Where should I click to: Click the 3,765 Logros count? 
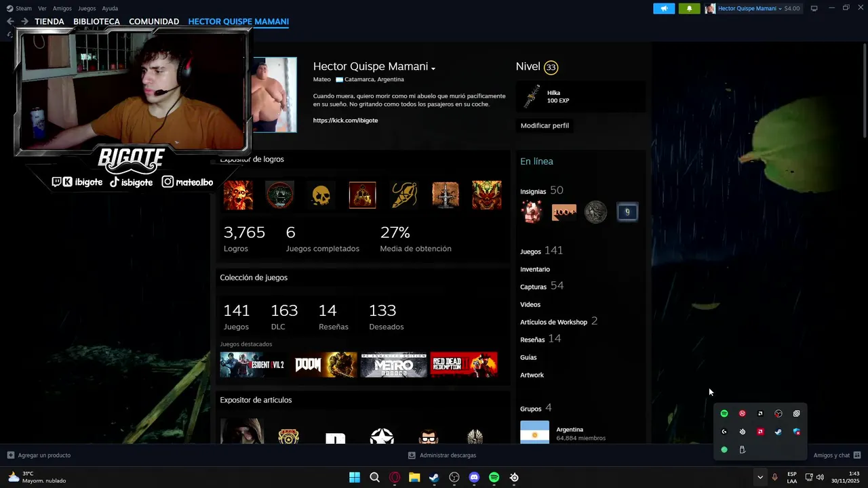244,232
